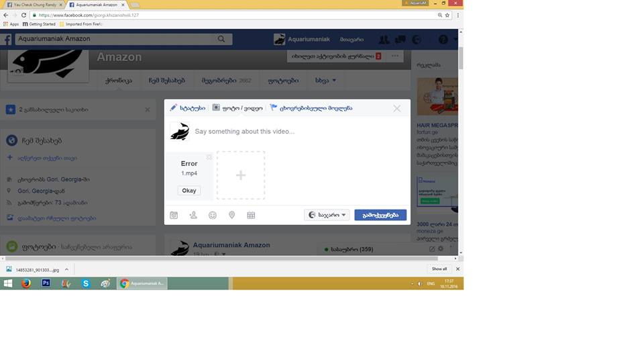Bookmark this page with star icon
The image size is (644, 362).
(447, 15)
